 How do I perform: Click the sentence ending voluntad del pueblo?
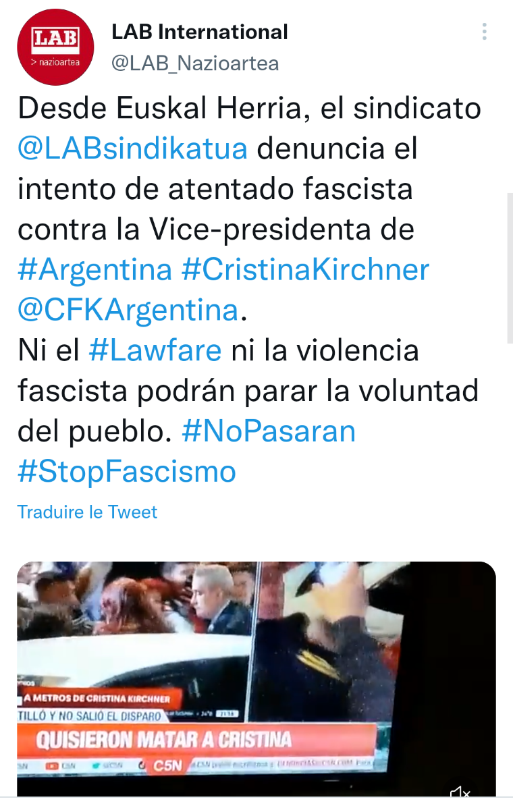coord(248,391)
